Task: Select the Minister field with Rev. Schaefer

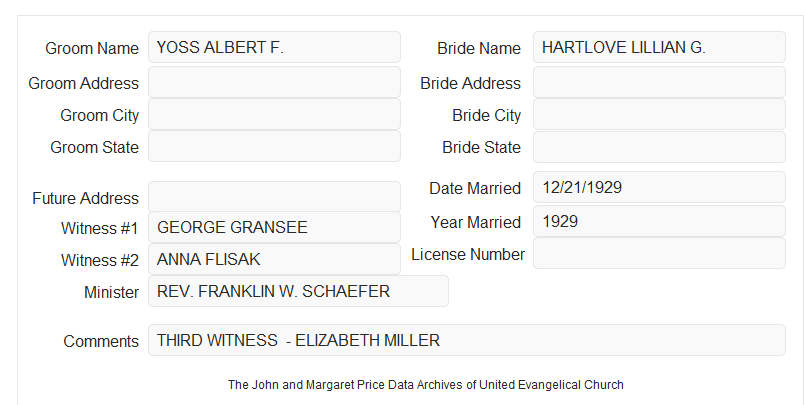Action: tap(298, 291)
